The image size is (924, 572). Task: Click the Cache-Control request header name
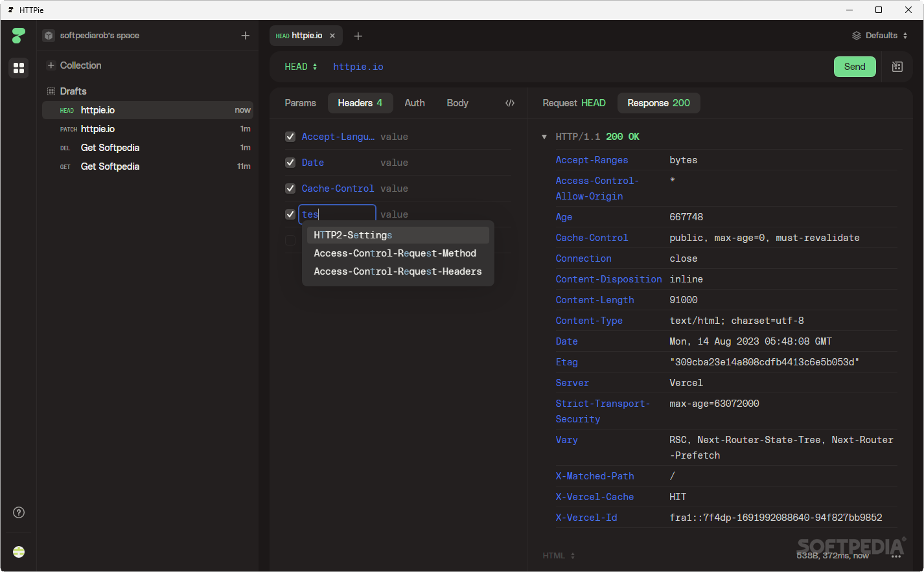338,189
